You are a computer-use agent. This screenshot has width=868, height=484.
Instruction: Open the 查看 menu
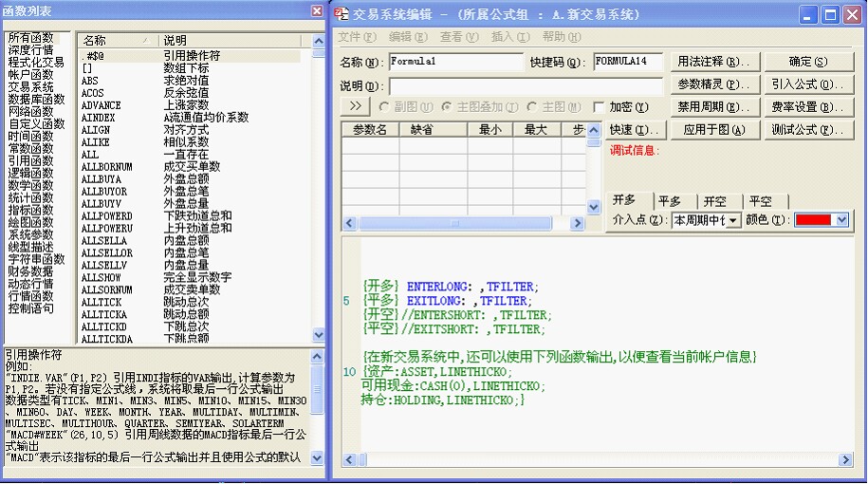pos(459,37)
